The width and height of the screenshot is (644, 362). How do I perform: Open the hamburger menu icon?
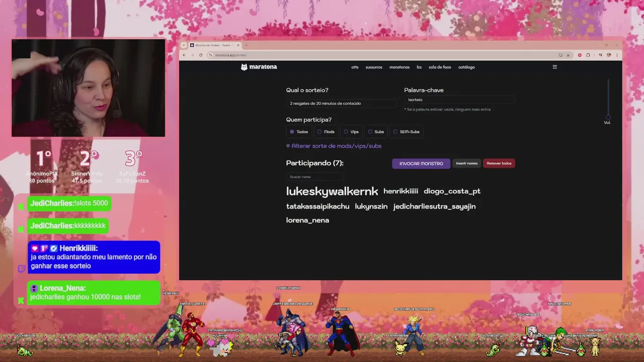click(x=555, y=67)
